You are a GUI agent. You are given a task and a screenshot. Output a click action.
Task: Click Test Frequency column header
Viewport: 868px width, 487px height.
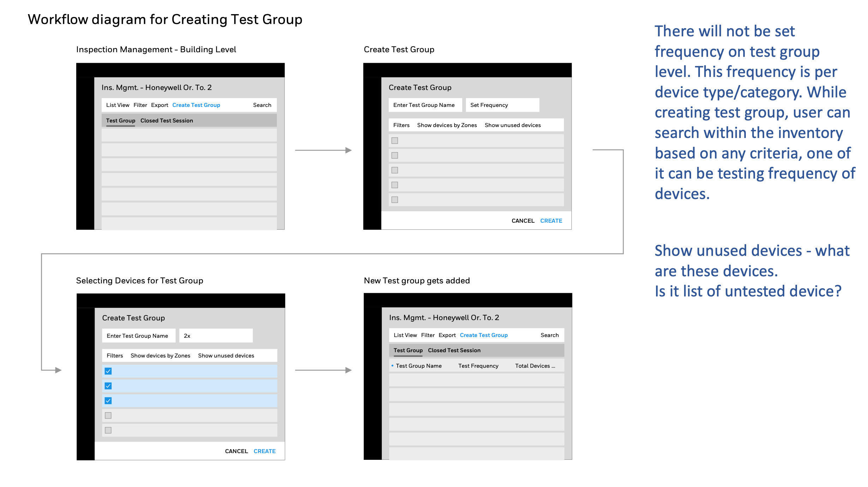pyautogui.click(x=478, y=366)
